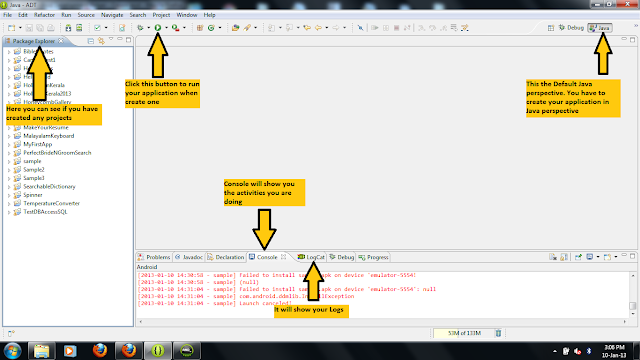
Task: Switch to the LogCat tab
Action: (x=311, y=257)
